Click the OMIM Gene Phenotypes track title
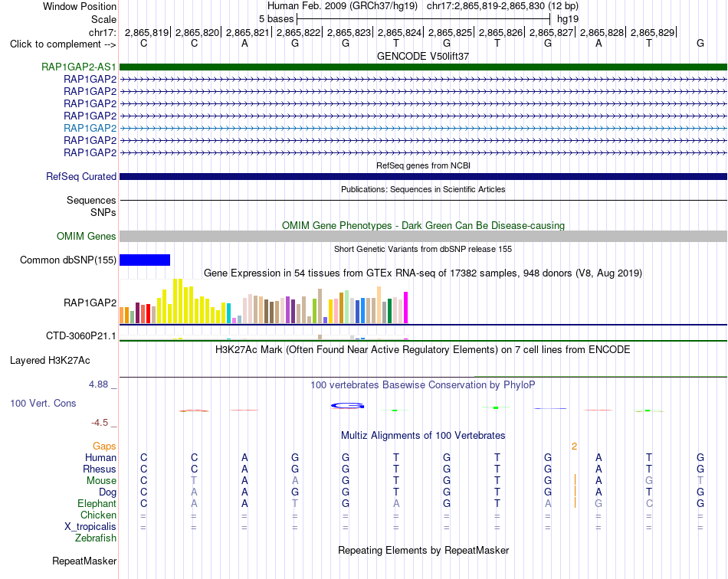 [423, 225]
